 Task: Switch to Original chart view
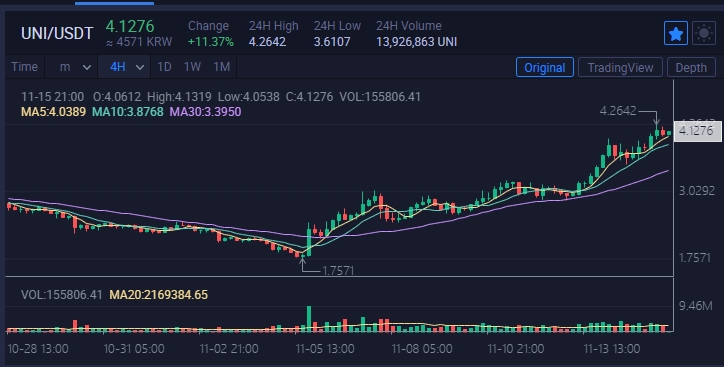[x=545, y=67]
